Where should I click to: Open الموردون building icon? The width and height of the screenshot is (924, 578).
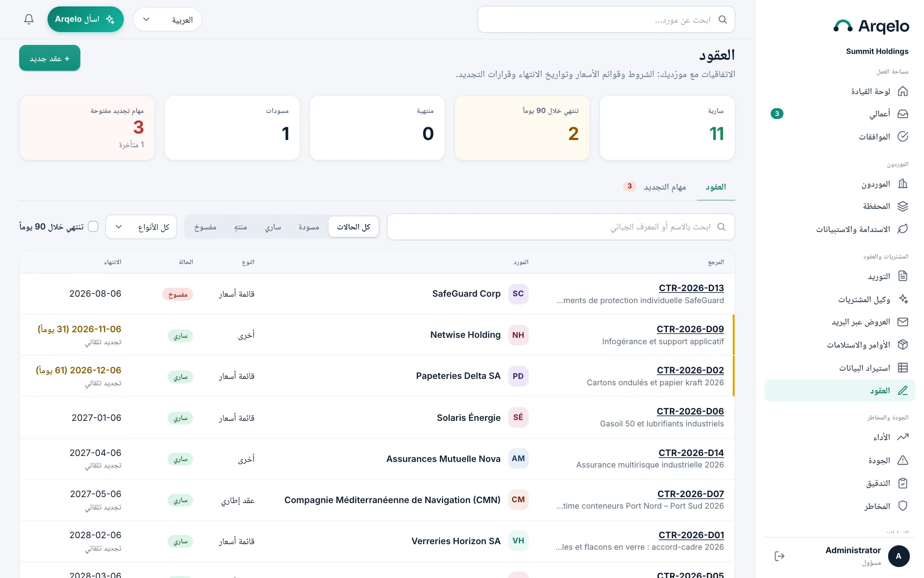coord(903,184)
